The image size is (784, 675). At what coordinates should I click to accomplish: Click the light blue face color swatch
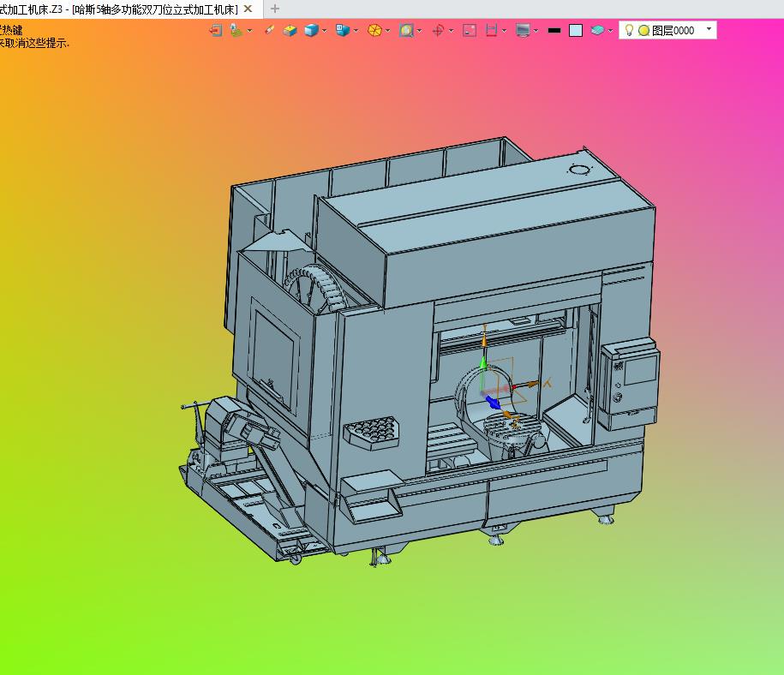(576, 31)
